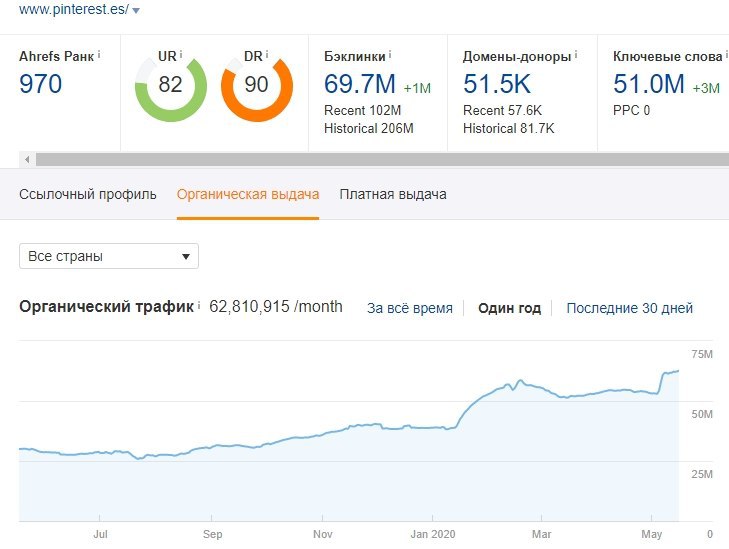Open info icon next to Органический трафик

coord(199,305)
